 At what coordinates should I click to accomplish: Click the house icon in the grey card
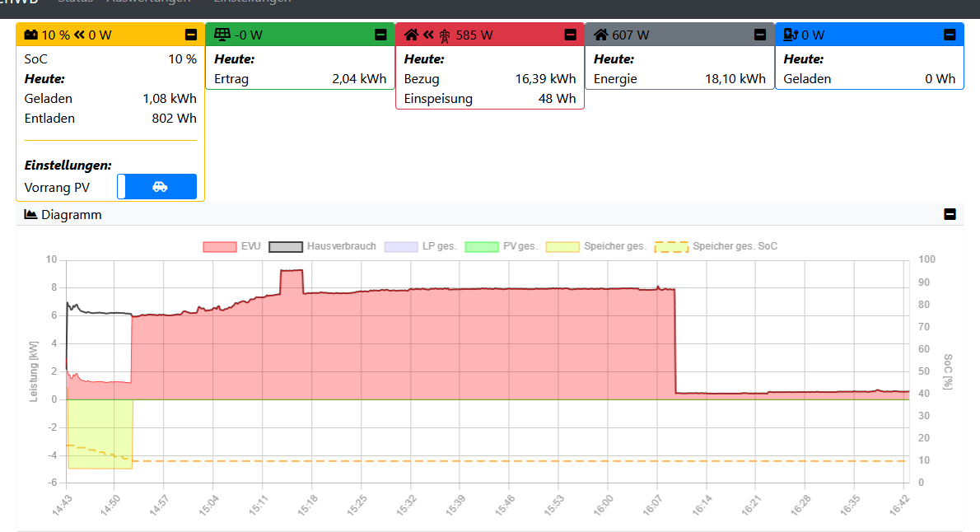click(601, 35)
